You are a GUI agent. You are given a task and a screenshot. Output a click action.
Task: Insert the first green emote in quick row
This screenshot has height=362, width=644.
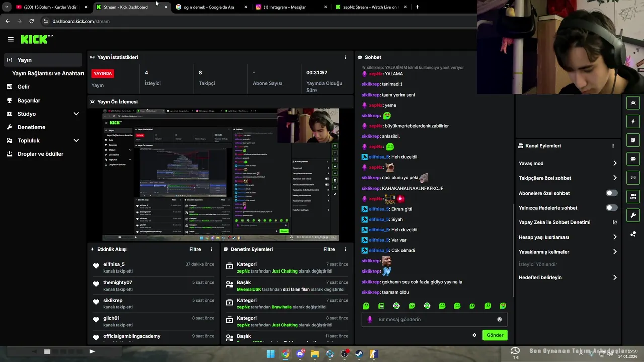[366, 306]
